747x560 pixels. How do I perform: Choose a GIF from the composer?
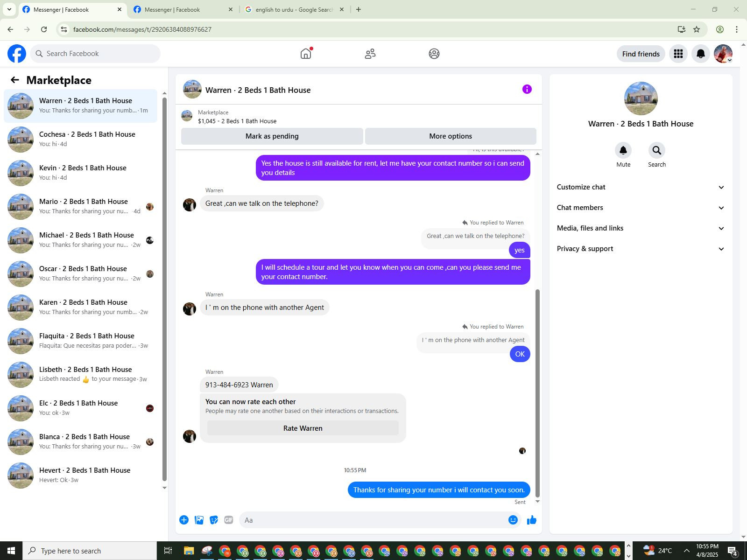(229, 520)
